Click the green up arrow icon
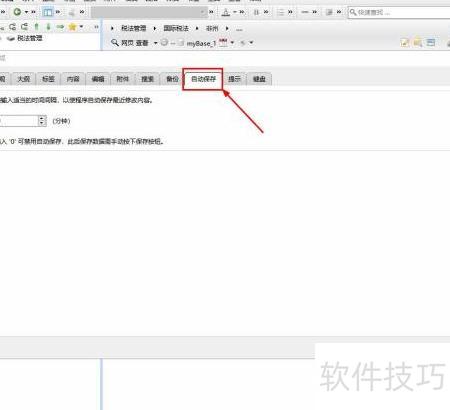This screenshot has width=450, height=410. coord(37,27)
